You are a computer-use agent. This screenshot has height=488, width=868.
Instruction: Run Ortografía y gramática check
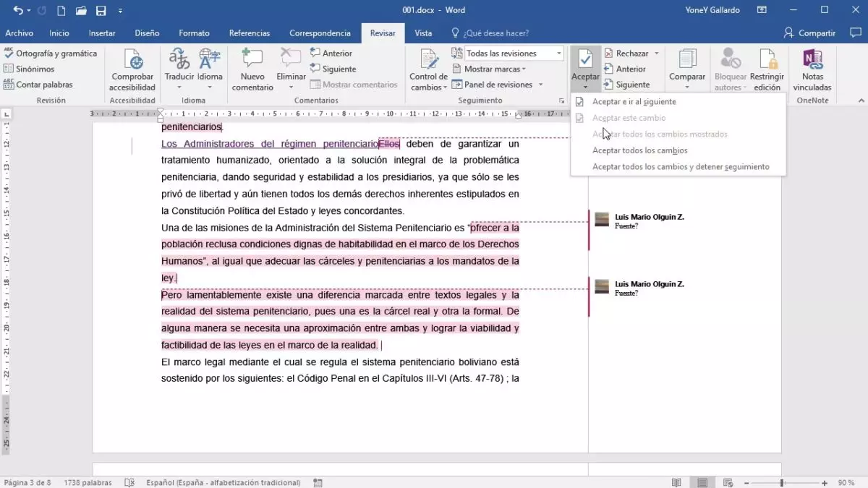[51, 53]
